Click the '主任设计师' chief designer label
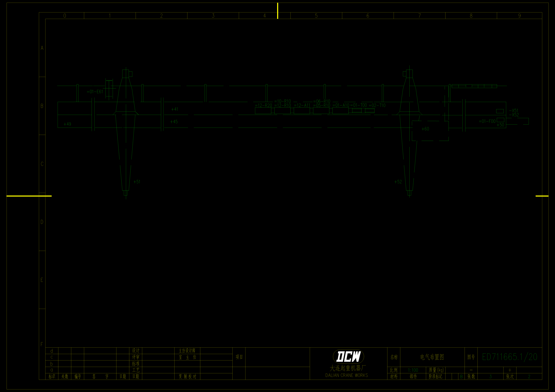The height and width of the screenshot is (392, 555). pyautogui.click(x=187, y=351)
